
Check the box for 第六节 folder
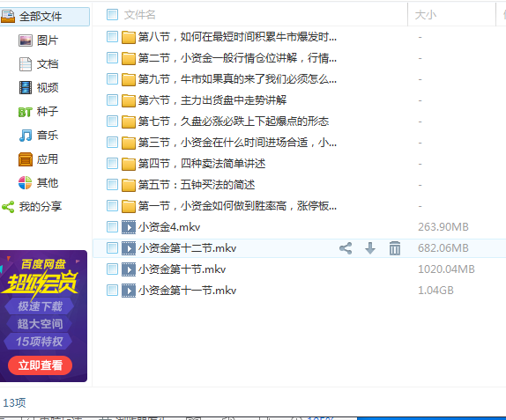pyautogui.click(x=112, y=100)
